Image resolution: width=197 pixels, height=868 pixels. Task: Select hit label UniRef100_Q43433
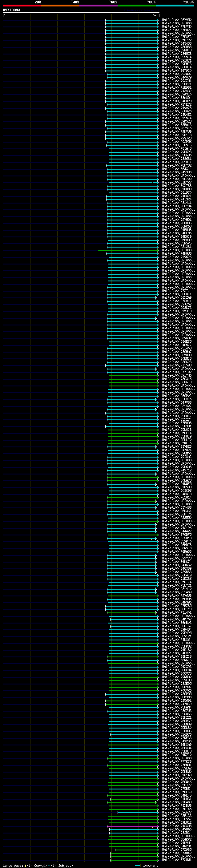[x=177, y=43]
